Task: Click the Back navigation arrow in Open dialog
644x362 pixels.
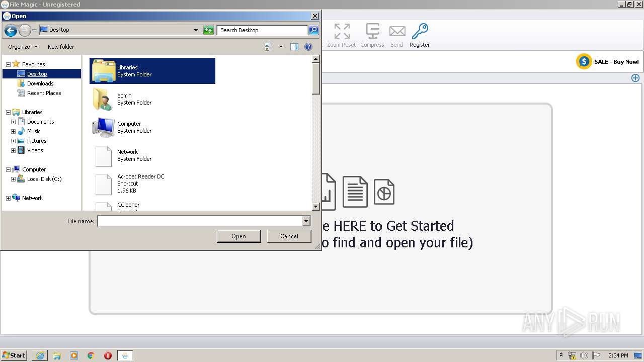Action: (11, 30)
